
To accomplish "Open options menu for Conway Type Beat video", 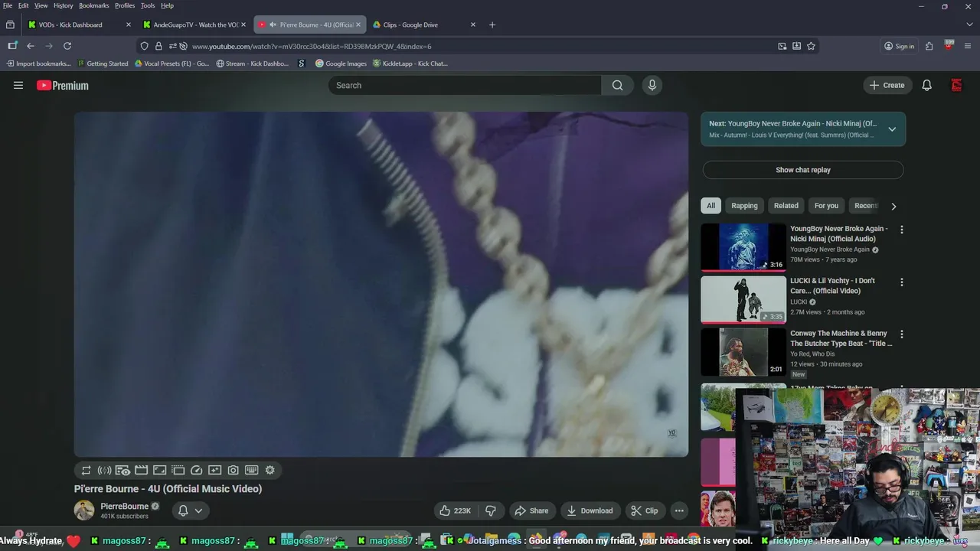I will [x=901, y=334].
